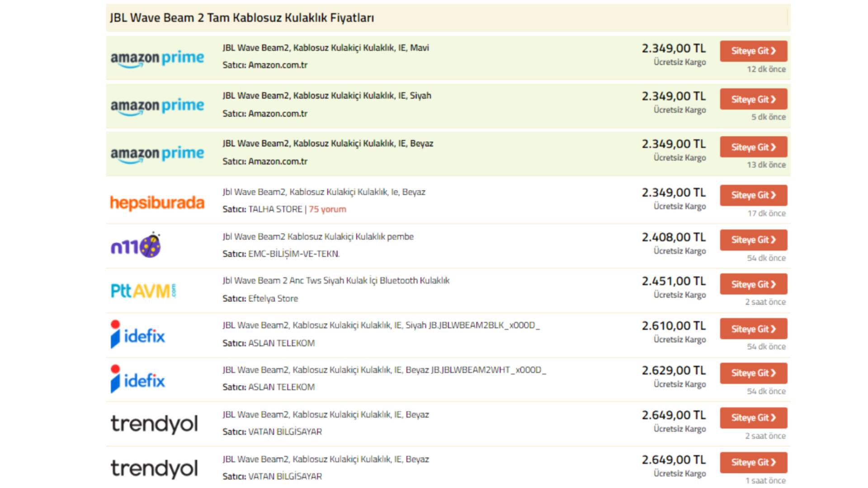Viewport: 868px width, 488px height.
Task: Click '1 saat önce' timestamp
Action: [x=765, y=481]
